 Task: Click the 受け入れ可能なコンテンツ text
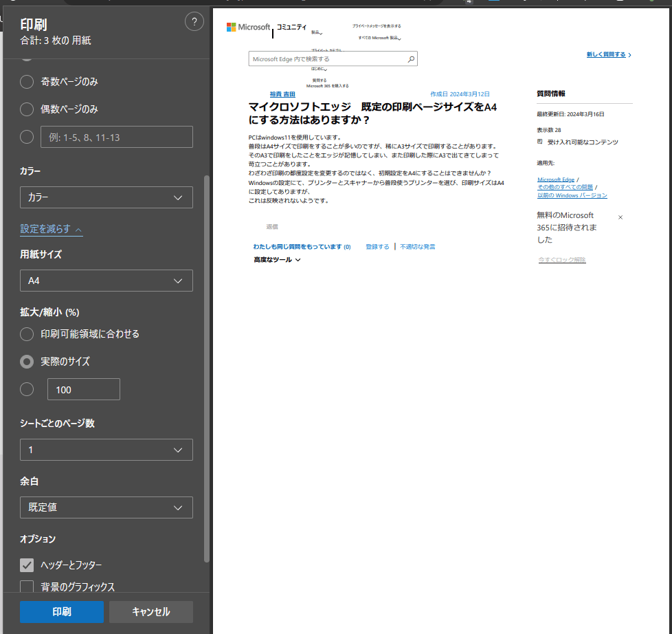click(x=583, y=142)
